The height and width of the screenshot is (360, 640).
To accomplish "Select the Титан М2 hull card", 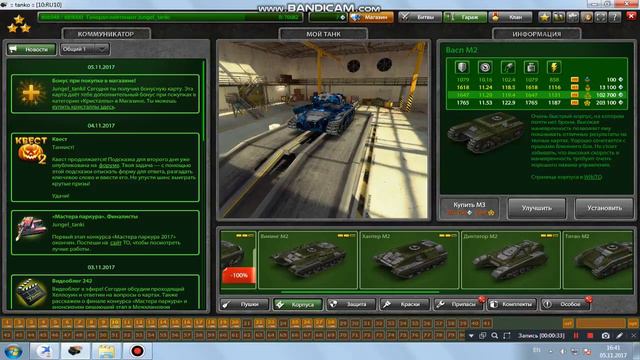I will 598,260.
